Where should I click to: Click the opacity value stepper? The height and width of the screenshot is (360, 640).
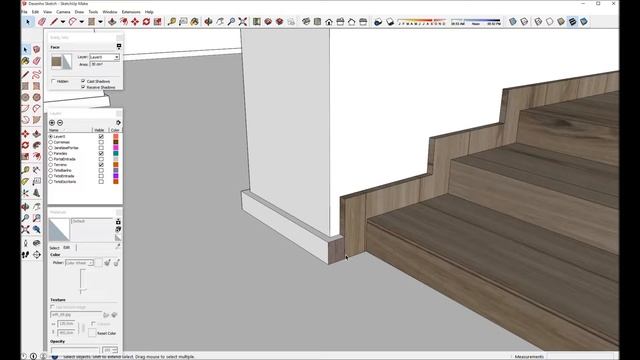115,350
